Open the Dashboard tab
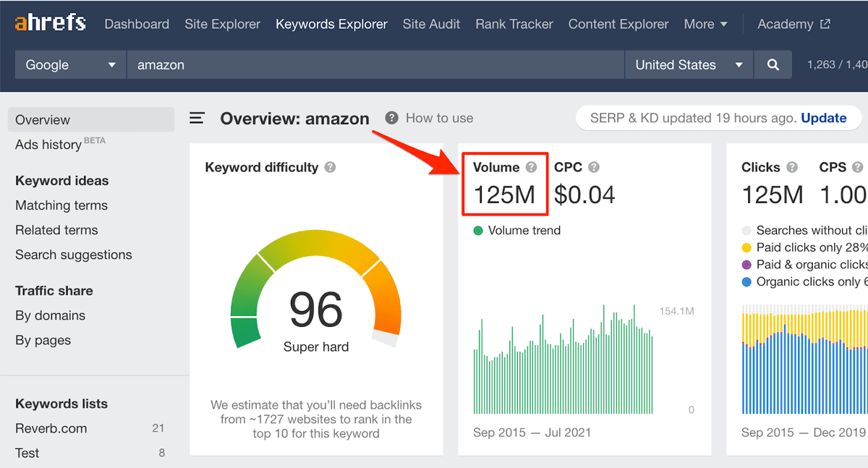The height and width of the screenshot is (468, 868). (137, 24)
